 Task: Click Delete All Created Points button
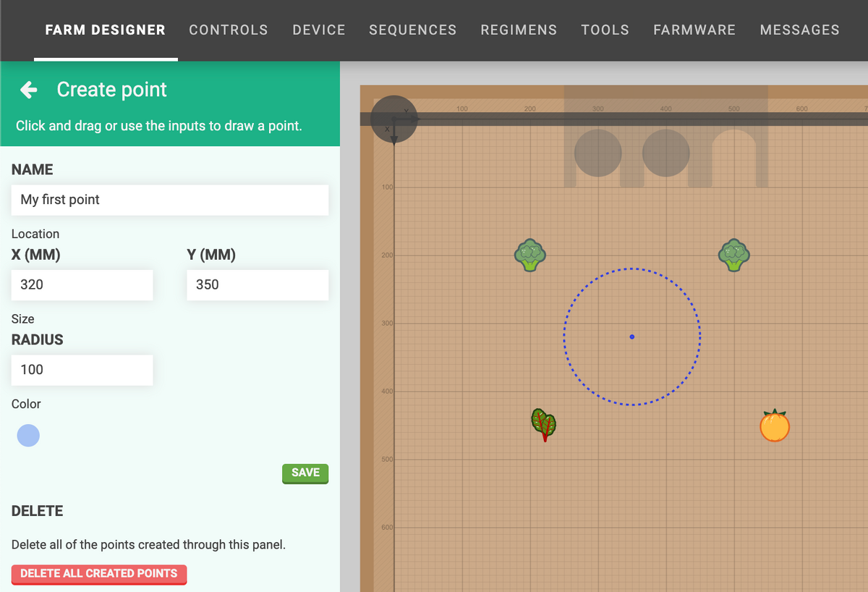point(99,574)
